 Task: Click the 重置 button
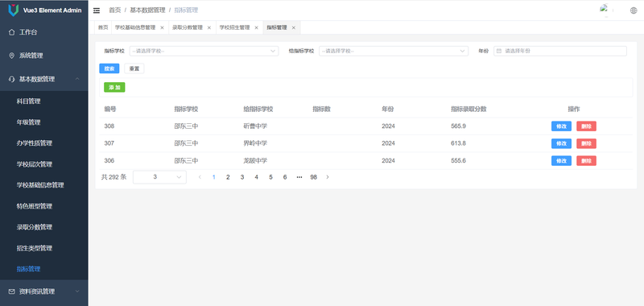pos(134,68)
